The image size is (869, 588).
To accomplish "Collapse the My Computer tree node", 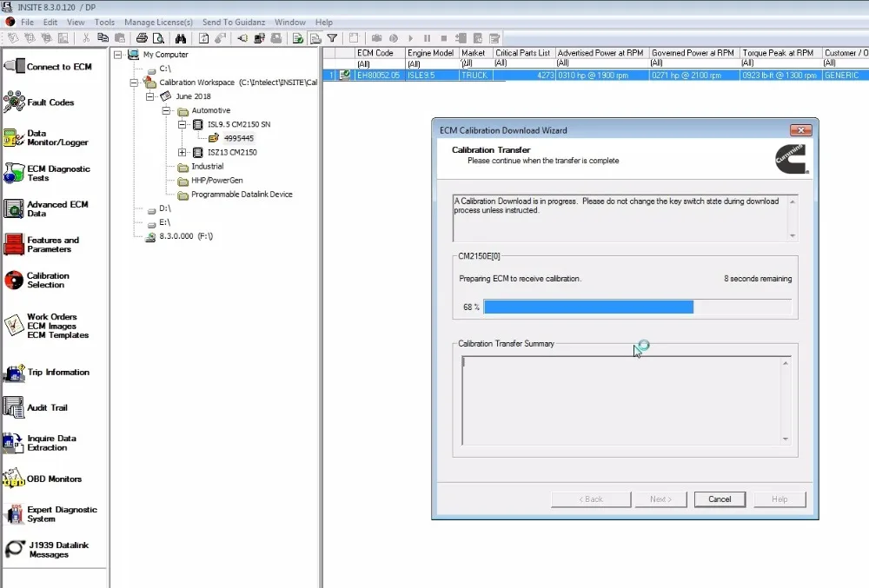I will (118, 55).
